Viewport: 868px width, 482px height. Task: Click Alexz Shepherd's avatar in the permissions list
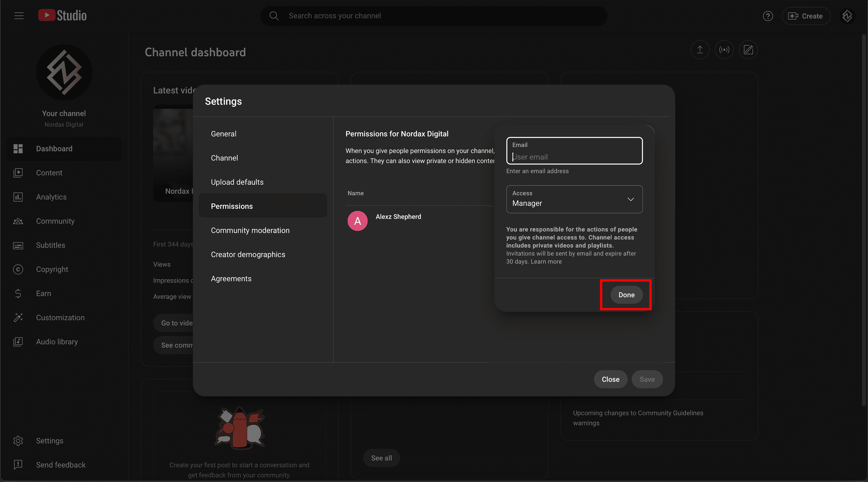tap(357, 221)
